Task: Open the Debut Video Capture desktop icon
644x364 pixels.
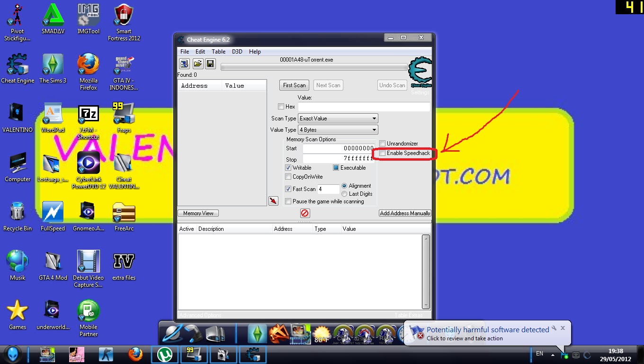Action: click(89, 269)
